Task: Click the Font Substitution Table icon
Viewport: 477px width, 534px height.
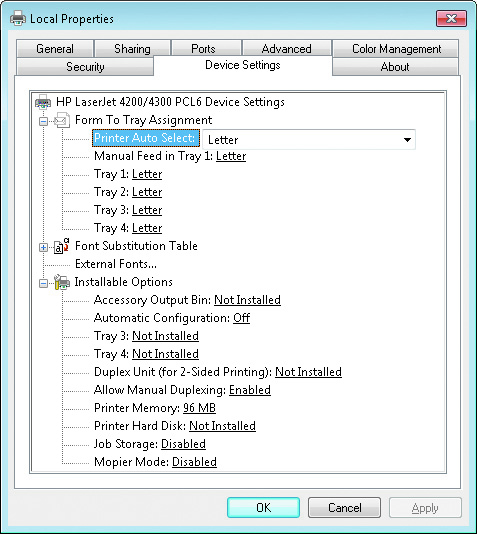Action: pyautogui.click(x=62, y=246)
